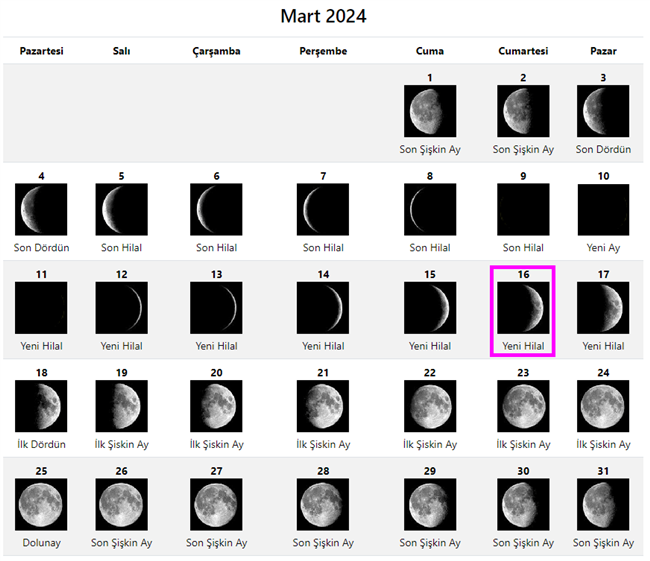Image resolution: width=650 pixels, height=561 pixels.
Task: Open the moon image for day 8
Action: pyautogui.click(x=430, y=209)
